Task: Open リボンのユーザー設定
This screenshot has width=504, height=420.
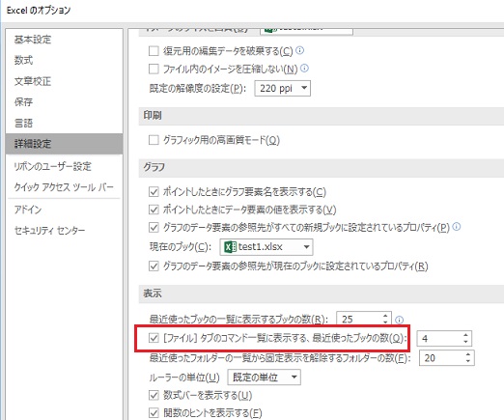Action: coord(52,166)
